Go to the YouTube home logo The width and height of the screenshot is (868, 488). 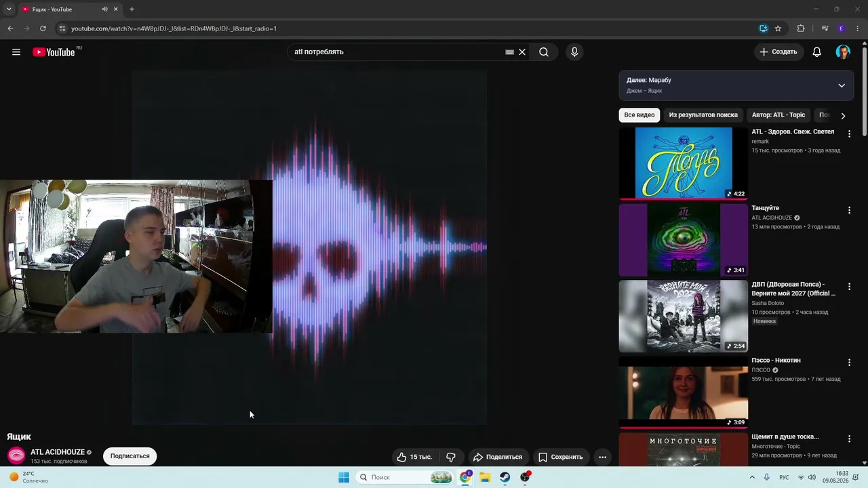[x=54, y=52]
